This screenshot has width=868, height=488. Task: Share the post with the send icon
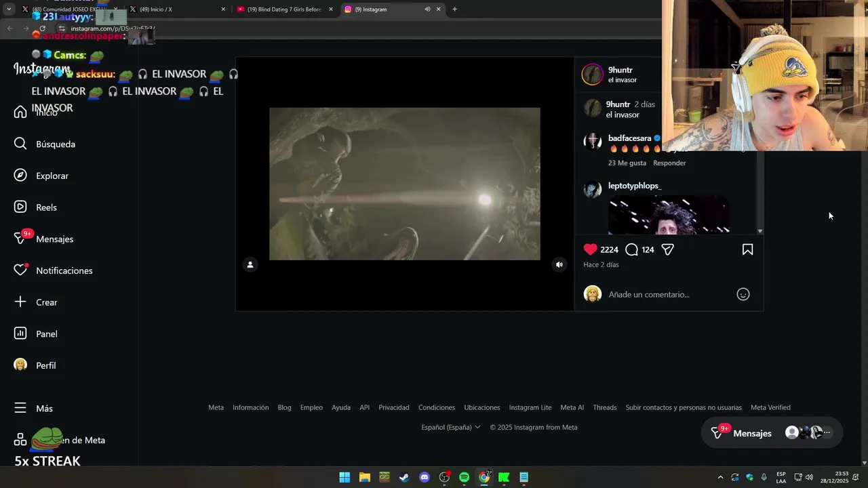pos(668,249)
